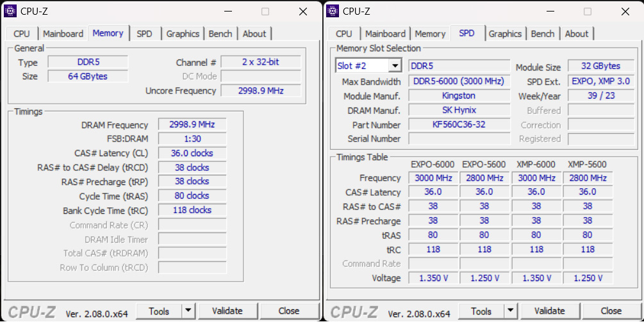Click the Kingston module manufacturer field
The height and width of the screenshot is (322, 644).
pyautogui.click(x=459, y=95)
